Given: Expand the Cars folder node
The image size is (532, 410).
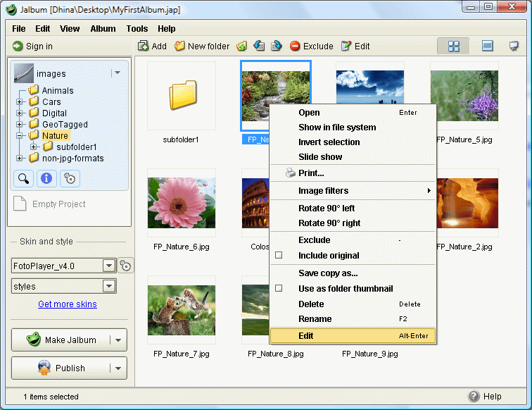Looking at the screenshot, I should point(19,101).
